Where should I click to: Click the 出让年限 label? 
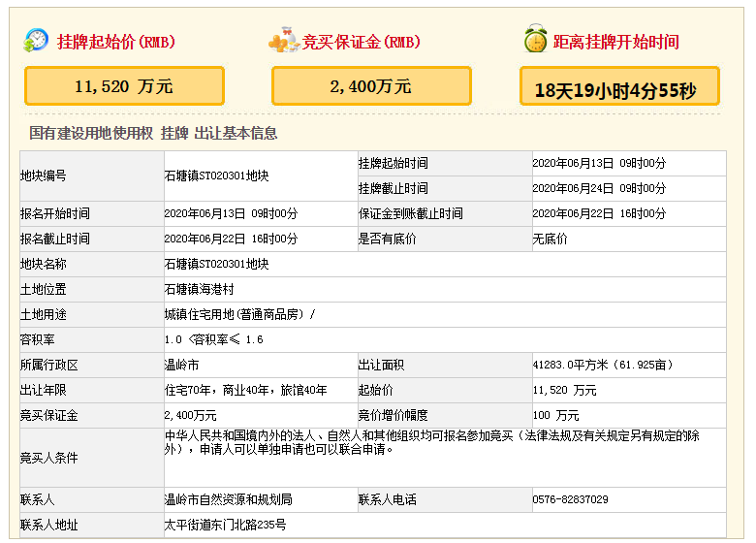point(44,390)
